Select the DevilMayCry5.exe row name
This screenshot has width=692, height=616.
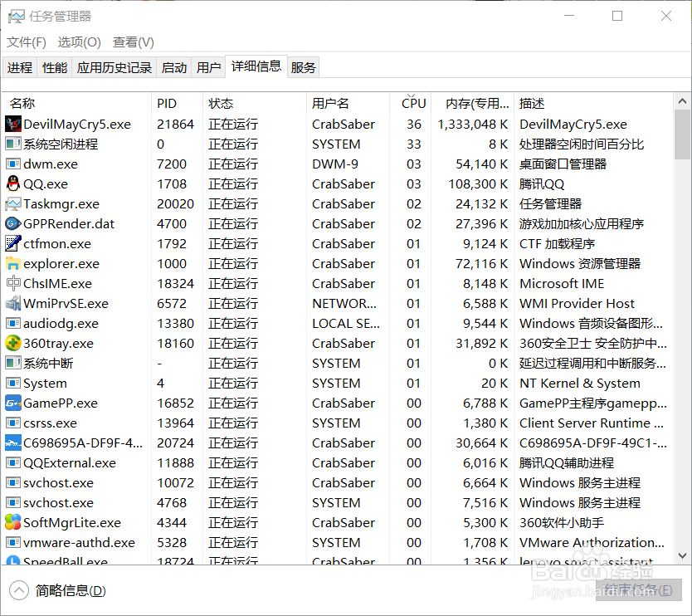coord(77,124)
